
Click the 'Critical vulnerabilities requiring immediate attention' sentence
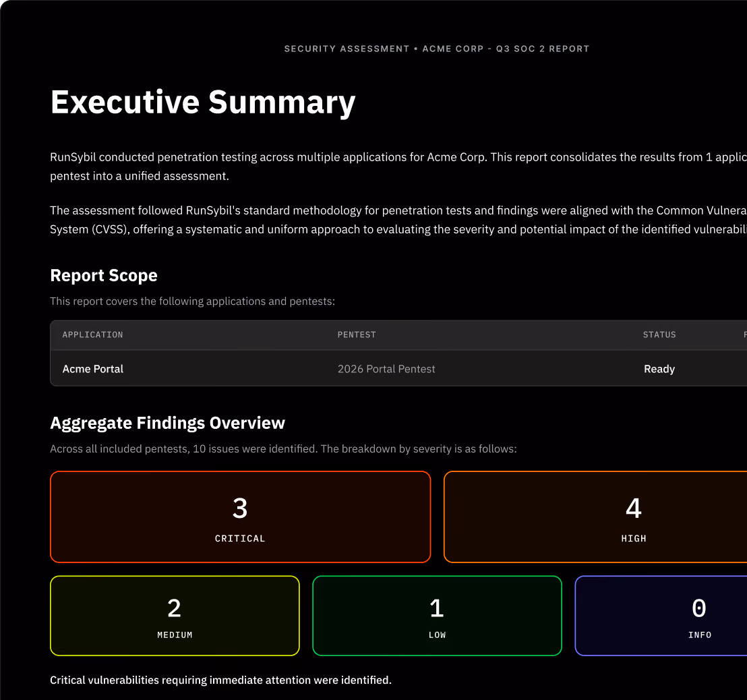220,680
